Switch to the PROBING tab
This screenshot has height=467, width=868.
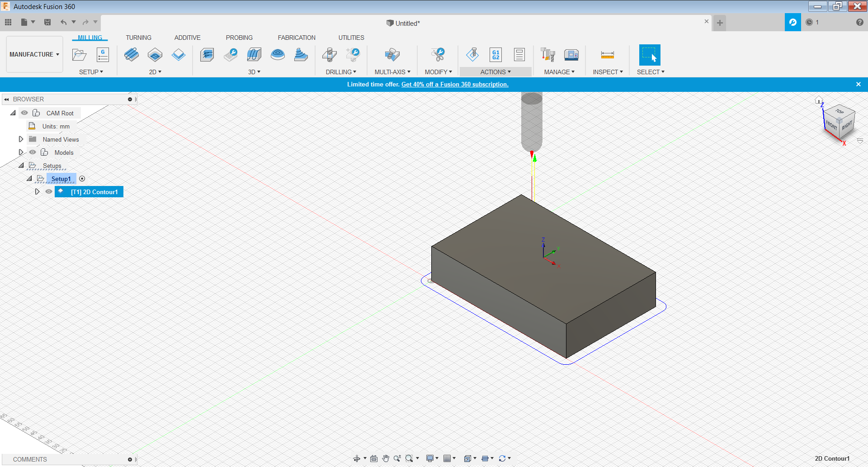coord(239,38)
